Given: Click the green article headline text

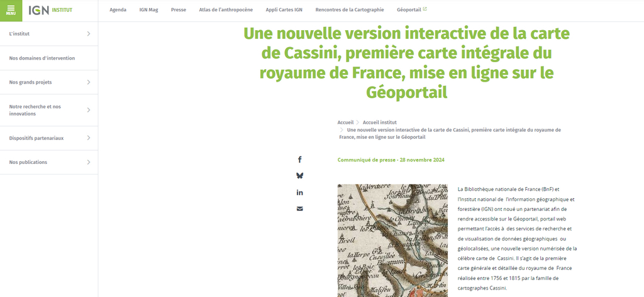Looking at the screenshot, I should point(407,63).
